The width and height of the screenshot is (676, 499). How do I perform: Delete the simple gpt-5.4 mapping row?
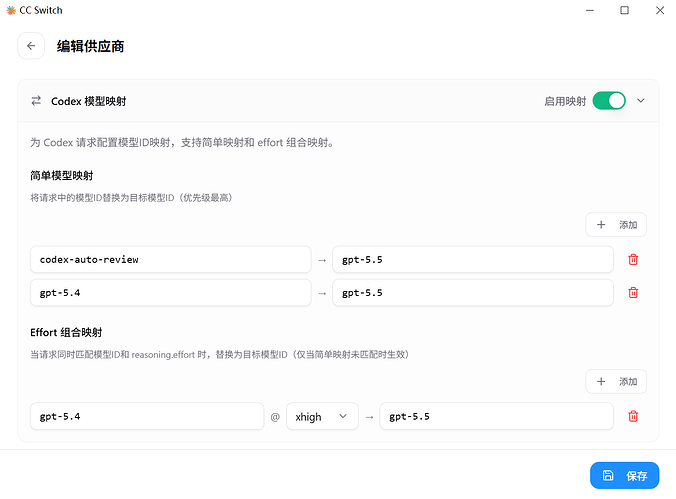coord(633,293)
